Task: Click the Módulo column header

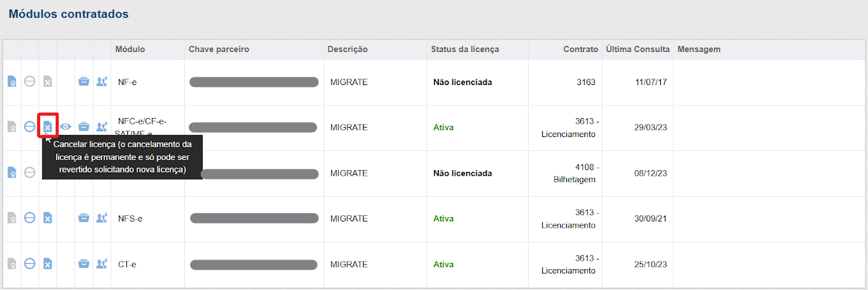Action: pos(130,49)
